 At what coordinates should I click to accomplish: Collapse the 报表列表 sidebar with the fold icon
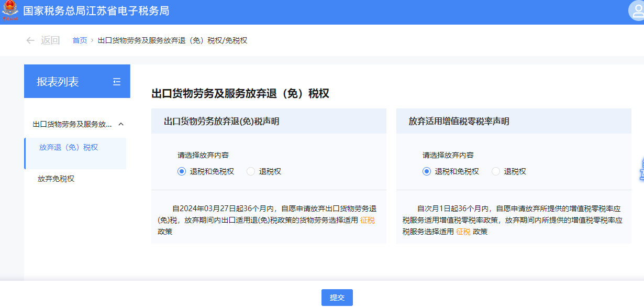click(117, 82)
